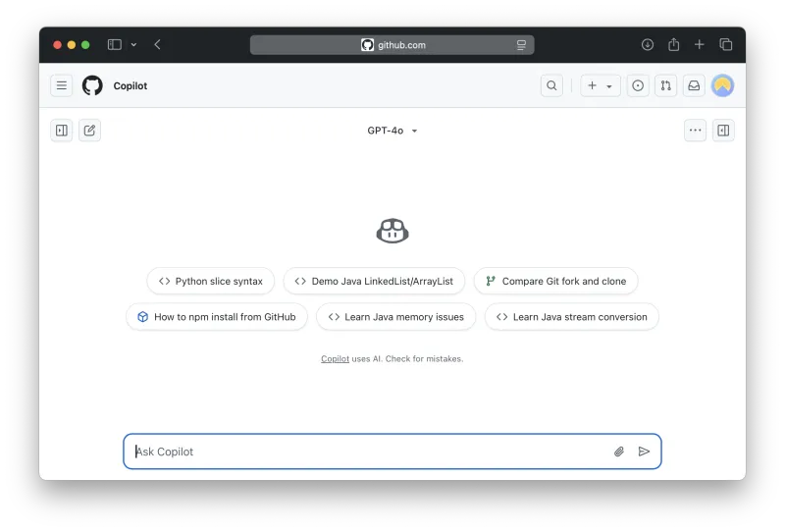Open the Safari reader view icon
This screenshot has height=532, width=785.
point(521,45)
